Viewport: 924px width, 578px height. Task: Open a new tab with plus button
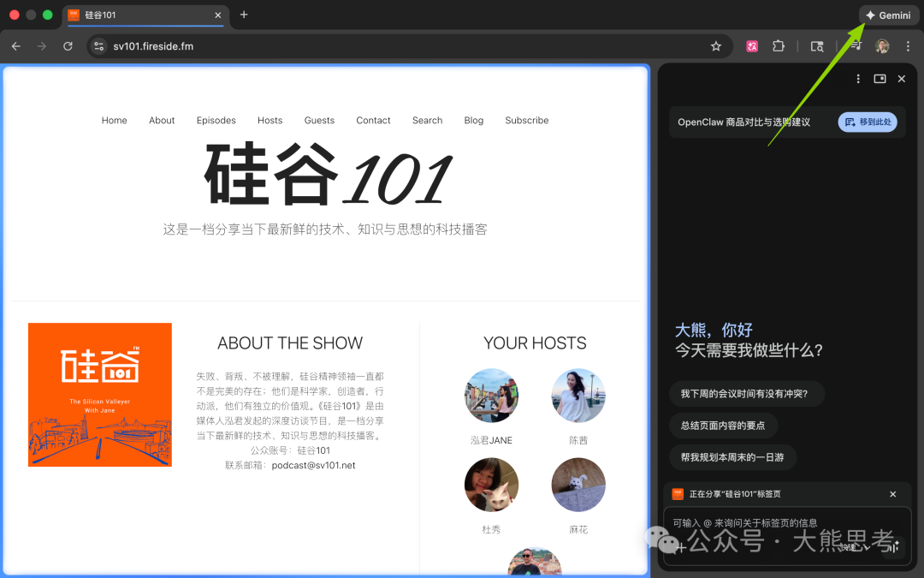coord(244,15)
